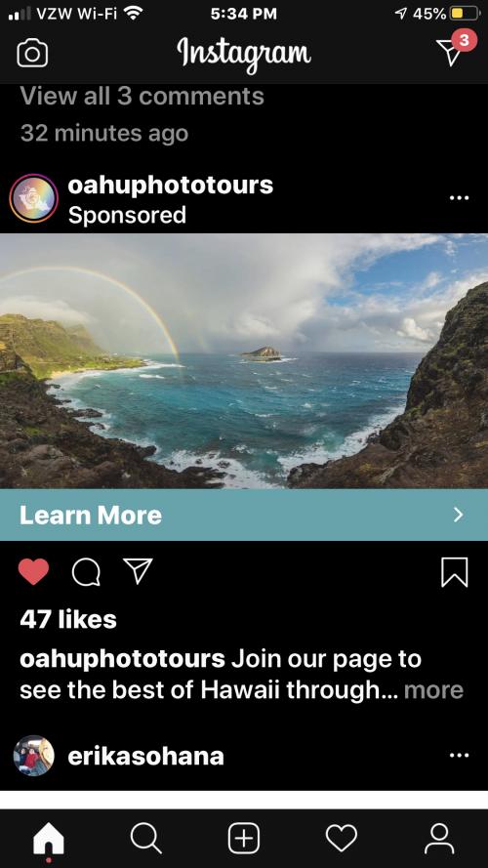488x868 pixels.
Task: Open the camera from the top bar
Action: [x=32, y=54]
